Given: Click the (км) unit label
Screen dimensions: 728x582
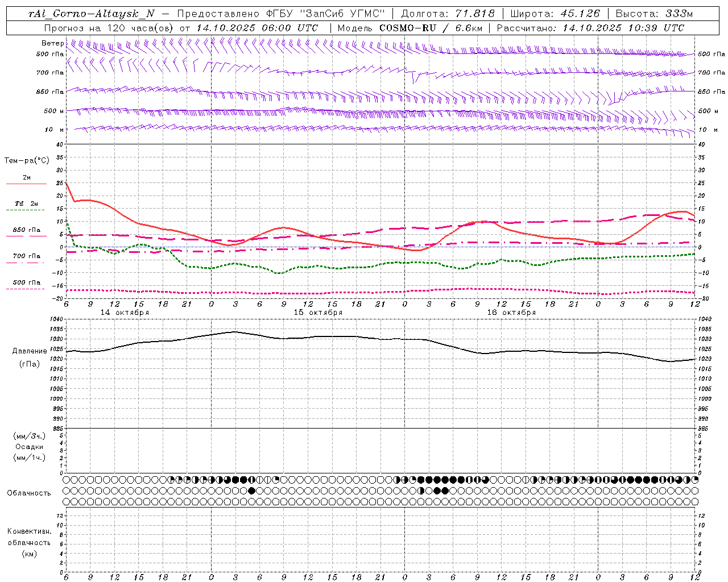Looking at the screenshot, I should coord(29,554).
